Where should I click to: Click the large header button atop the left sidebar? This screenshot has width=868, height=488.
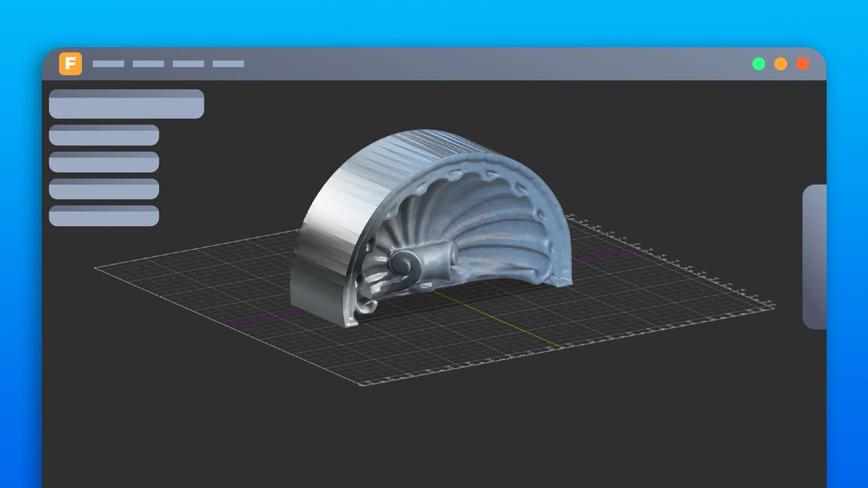125,104
